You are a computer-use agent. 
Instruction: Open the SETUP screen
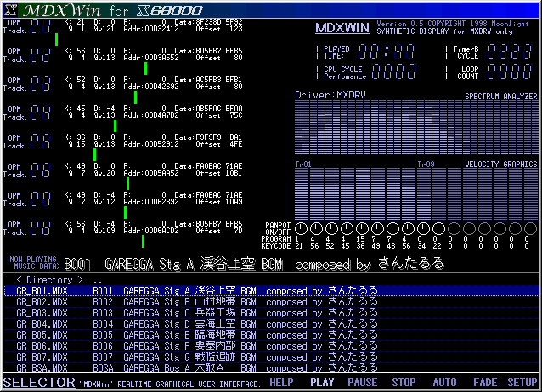coord(522,383)
